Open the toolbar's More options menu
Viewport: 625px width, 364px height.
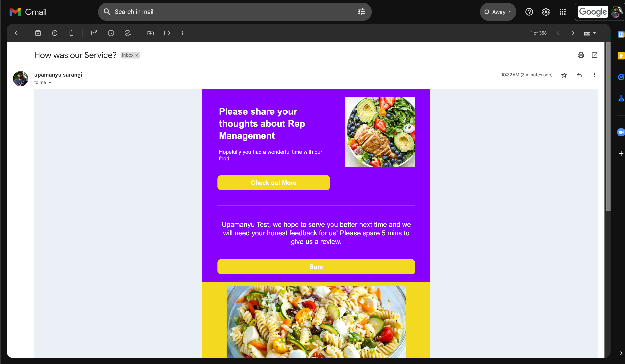(182, 33)
